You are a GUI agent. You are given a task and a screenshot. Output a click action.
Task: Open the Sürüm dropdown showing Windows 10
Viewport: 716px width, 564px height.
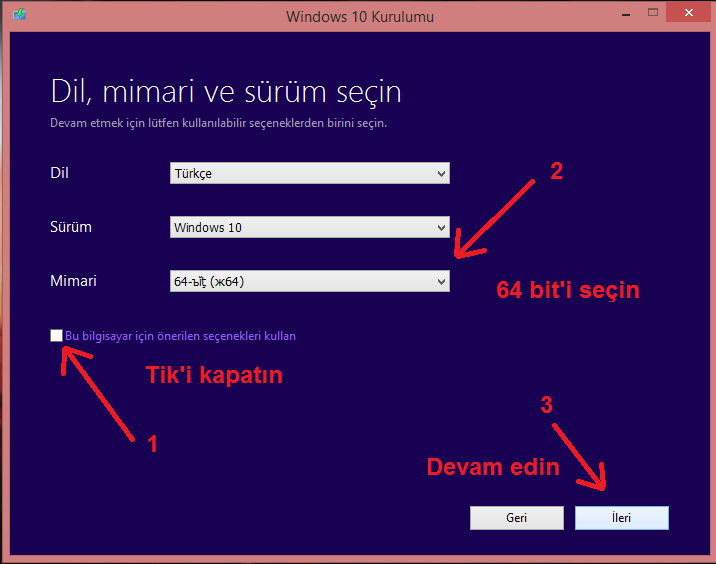[x=310, y=227]
